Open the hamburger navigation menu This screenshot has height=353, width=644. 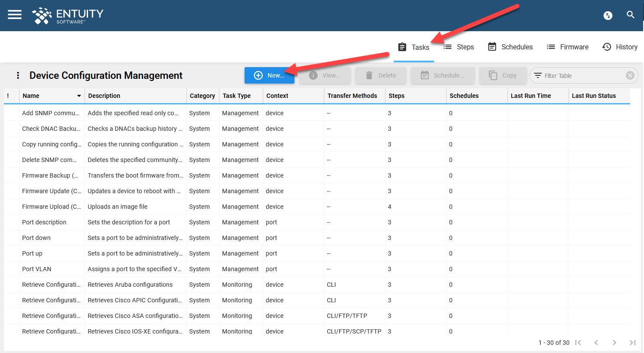click(14, 15)
